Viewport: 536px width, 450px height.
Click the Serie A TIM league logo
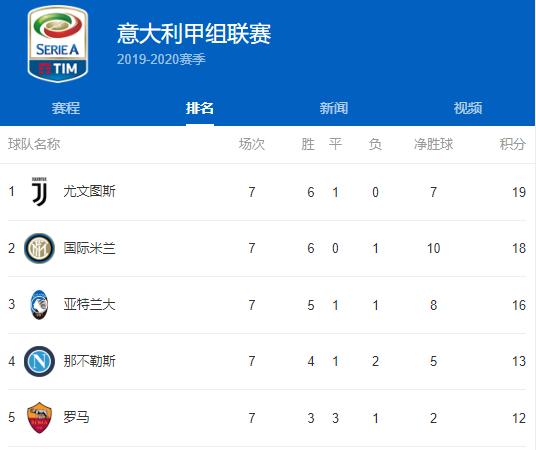pyautogui.click(x=58, y=44)
